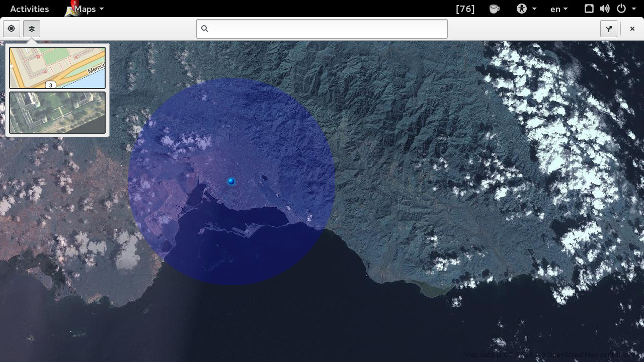Select the satellite imagery layer
Image resolution: width=644 pixels, height=362 pixels.
tap(57, 112)
